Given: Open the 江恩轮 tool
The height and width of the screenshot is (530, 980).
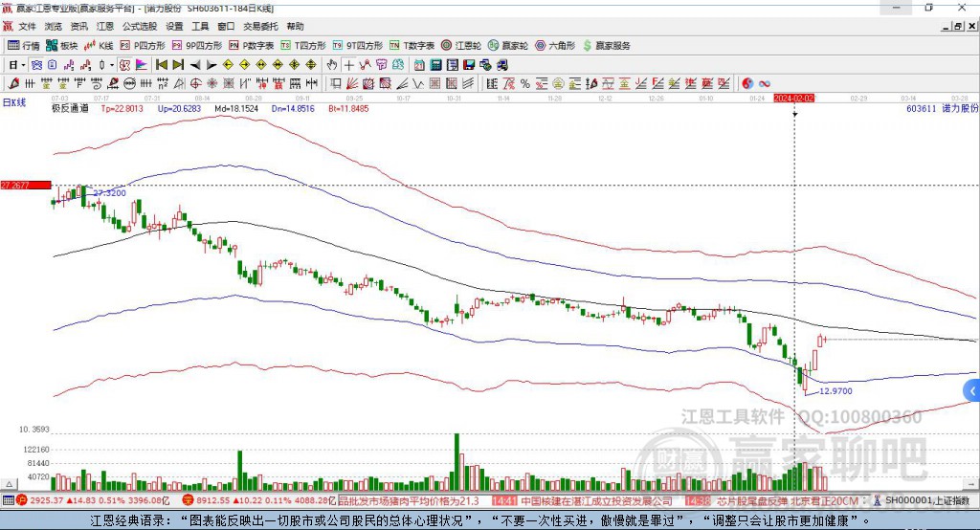Looking at the screenshot, I should 461,46.
